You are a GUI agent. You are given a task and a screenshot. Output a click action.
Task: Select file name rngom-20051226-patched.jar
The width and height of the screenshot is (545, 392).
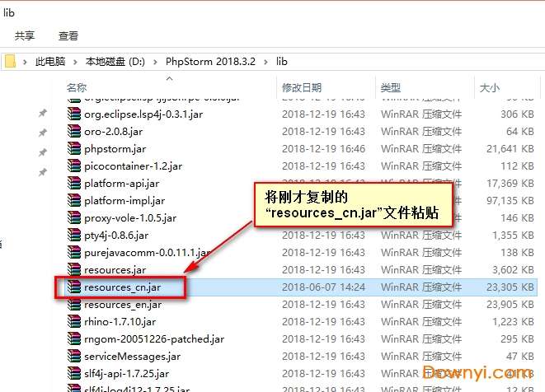pos(154,339)
